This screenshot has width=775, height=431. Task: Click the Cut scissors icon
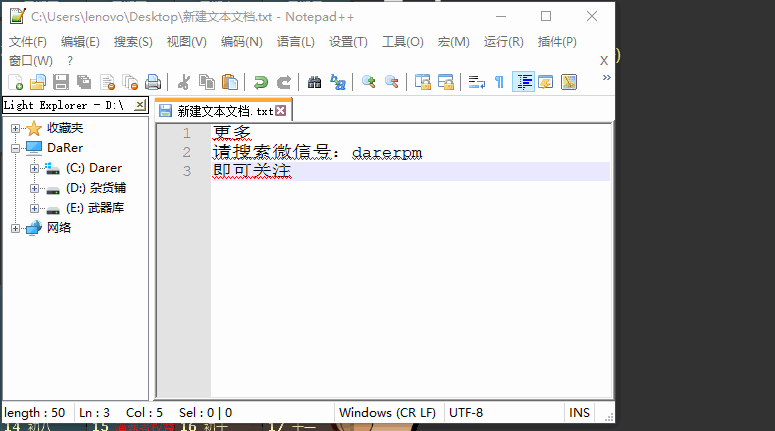[x=184, y=82]
